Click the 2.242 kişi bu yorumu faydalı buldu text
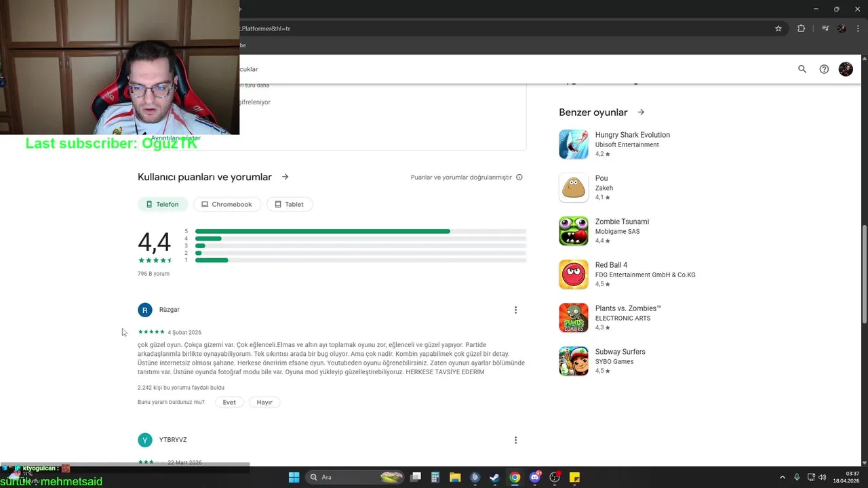Screen dimensions: 868x488 pos(181,388)
